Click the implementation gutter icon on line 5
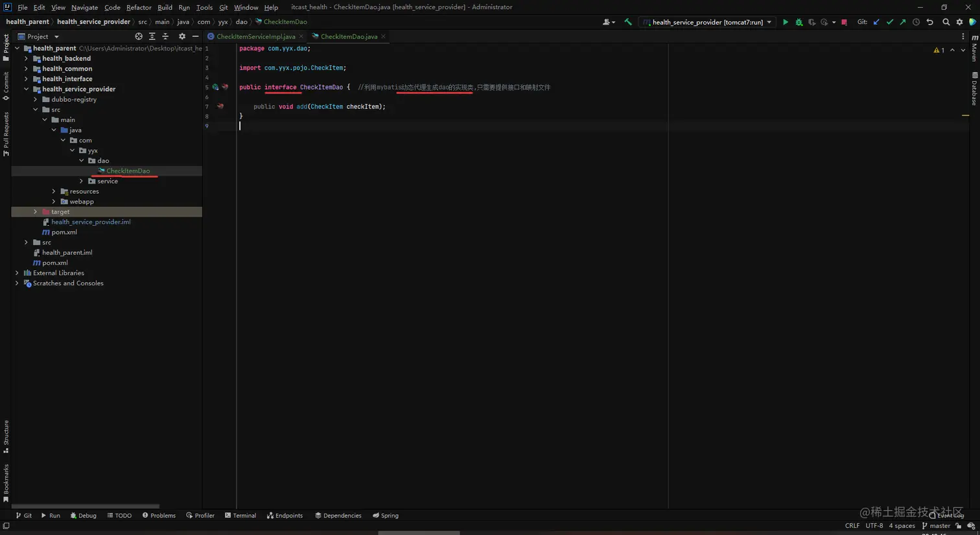Viewport: 980px width, 535px height. 216,87
